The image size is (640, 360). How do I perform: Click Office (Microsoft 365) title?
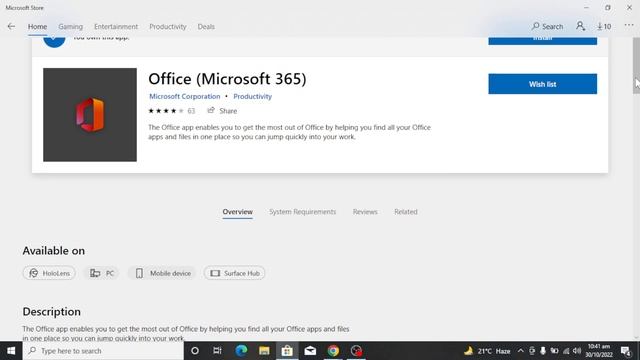227,79
